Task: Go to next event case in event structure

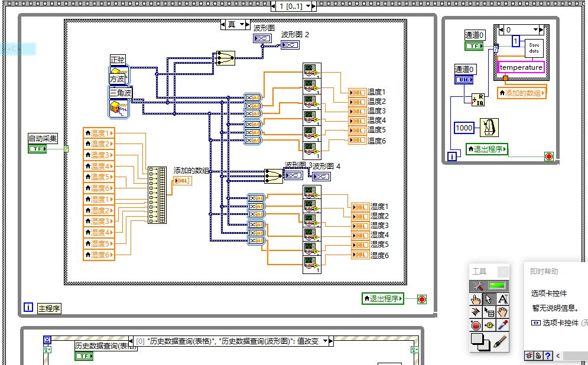Action: click(331, 341)
